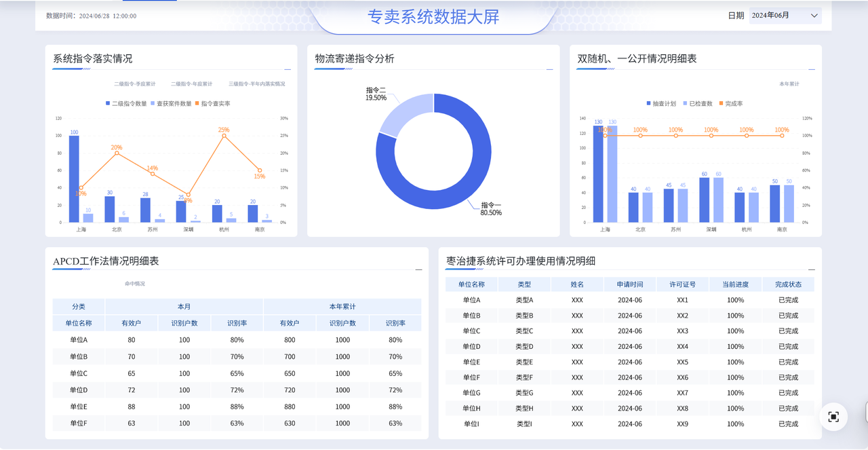This screenshot has height=450, width=868.
Task: Click the 25% point on 指令查实率 line
Action: tap(224, 136)
